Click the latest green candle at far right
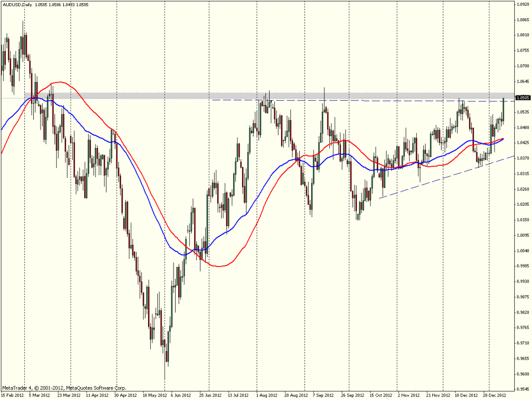The image size is (532, 399). click(x=504, y=108)
